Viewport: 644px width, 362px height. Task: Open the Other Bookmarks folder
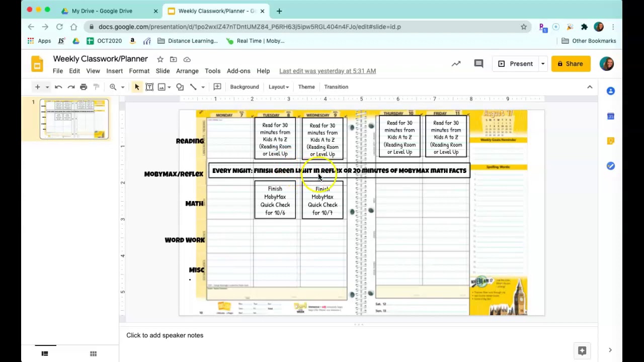(x=588, y=41)
